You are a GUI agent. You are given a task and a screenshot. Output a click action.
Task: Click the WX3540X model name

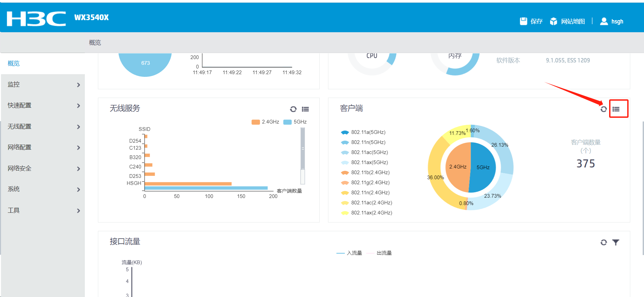tap(92, 17)
